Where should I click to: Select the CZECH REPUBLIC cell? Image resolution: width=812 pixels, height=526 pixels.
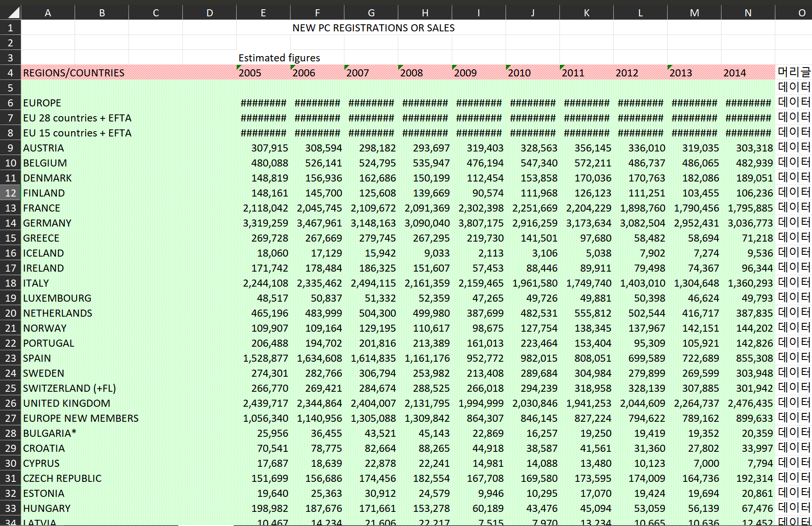click(x=62, y=478)
